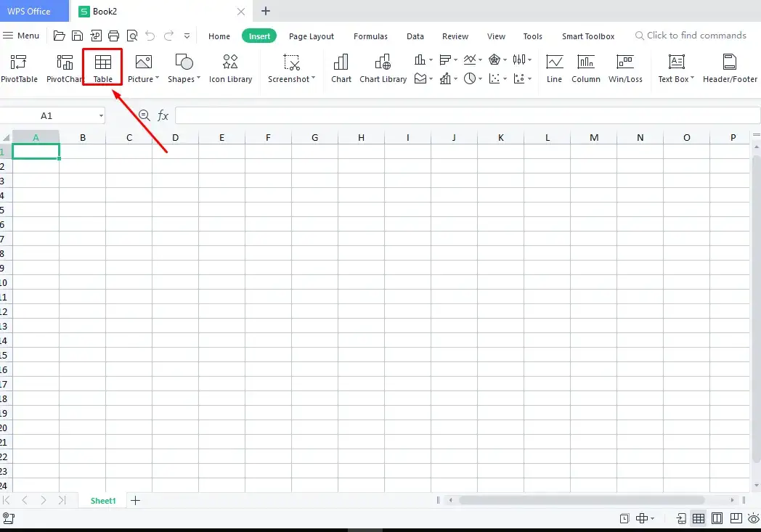The width and height of the screenshot is (761, 532).
Task: Insert a radar chart
Action: [x=495, y=60]
